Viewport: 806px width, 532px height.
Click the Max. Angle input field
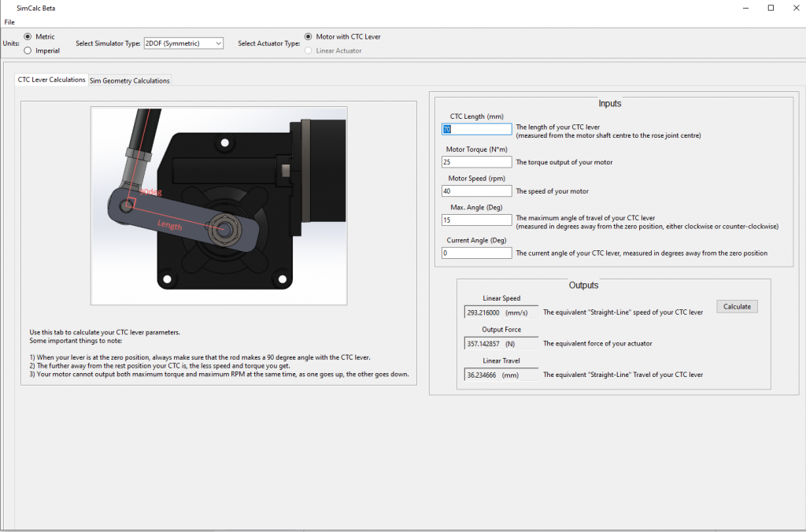476,220
